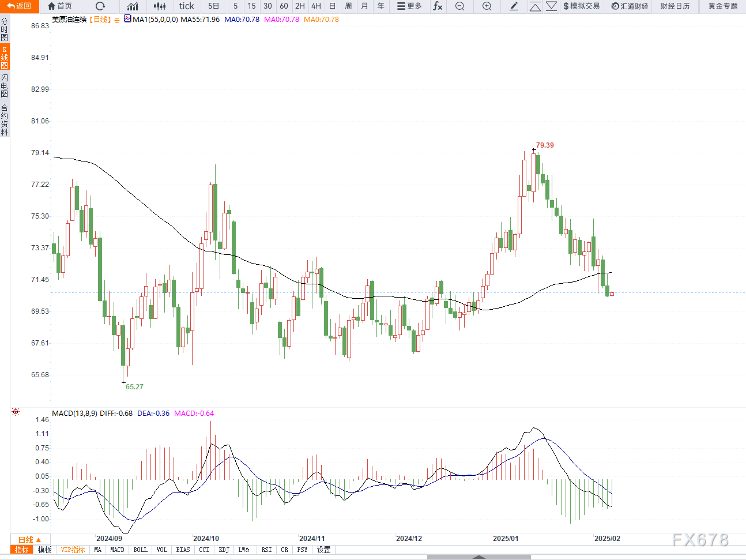The width and height of the screenshot is (746, 560).
Task: Open the 分时图 side tab
Action: (x=5, y=29)
